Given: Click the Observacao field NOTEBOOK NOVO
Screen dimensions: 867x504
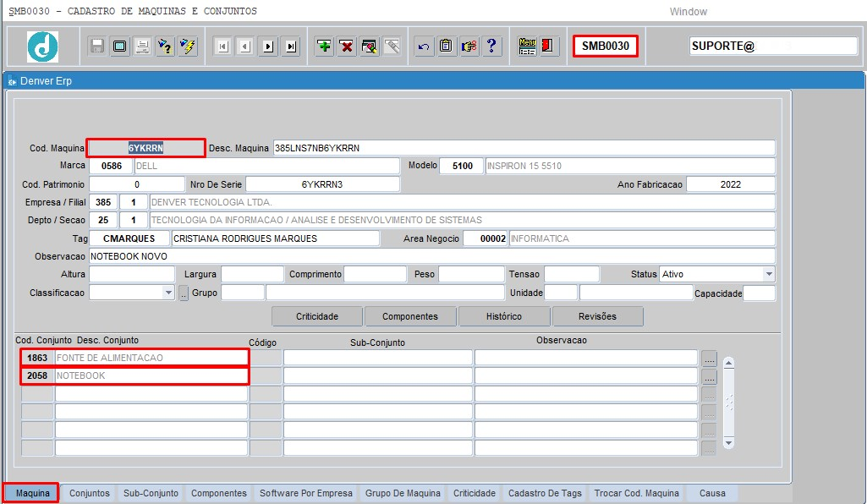Looking at the screenshot, I should tap(432, 256).
